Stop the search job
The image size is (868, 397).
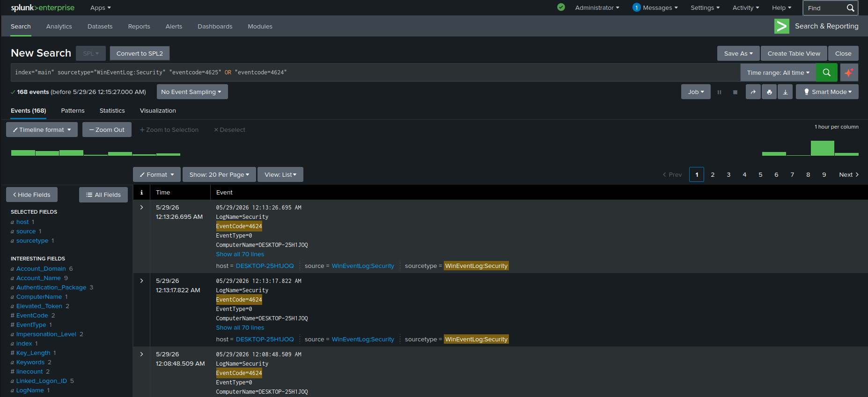(x=735, y=92)
